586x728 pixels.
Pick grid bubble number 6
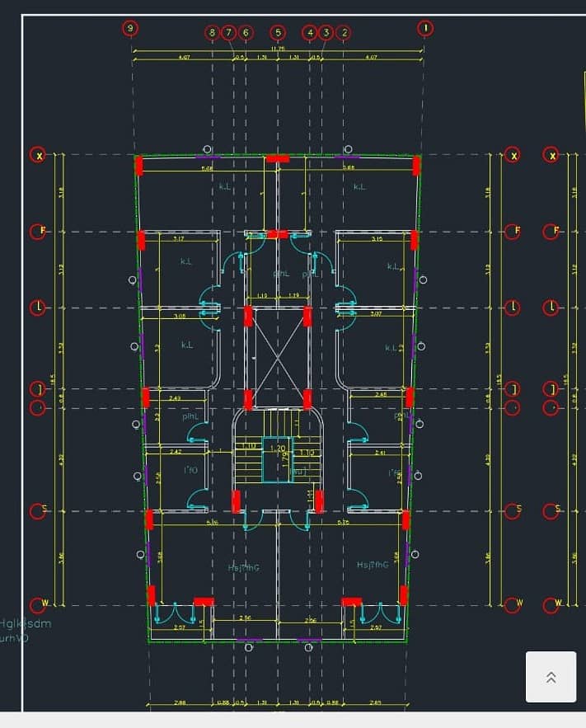[246, 32]
